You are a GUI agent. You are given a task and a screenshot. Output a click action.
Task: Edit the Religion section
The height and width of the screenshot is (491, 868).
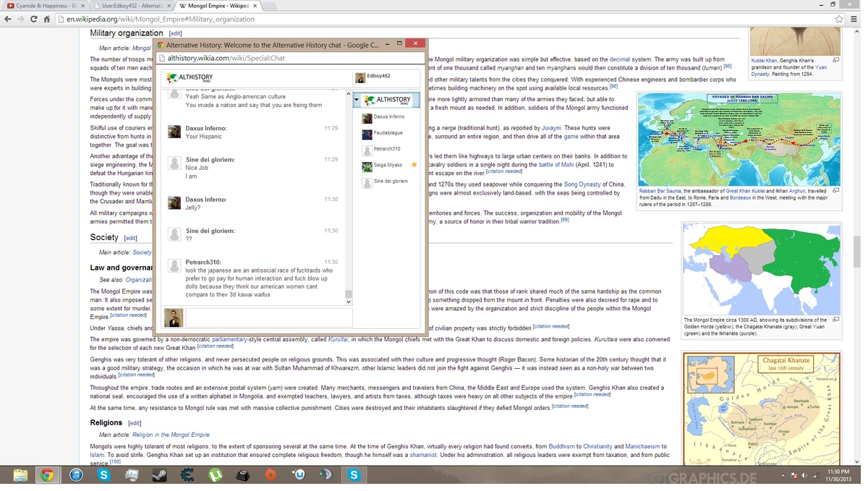point(135,423)
